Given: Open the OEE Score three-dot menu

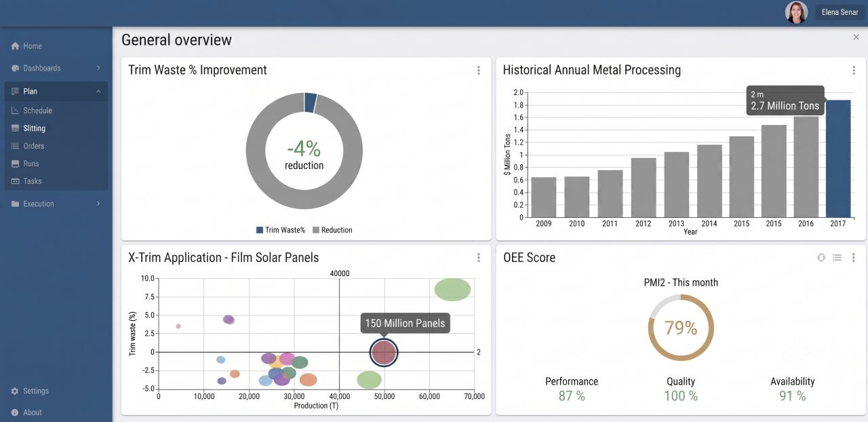Looking at the screenshot, I should (x=854, y=258).
